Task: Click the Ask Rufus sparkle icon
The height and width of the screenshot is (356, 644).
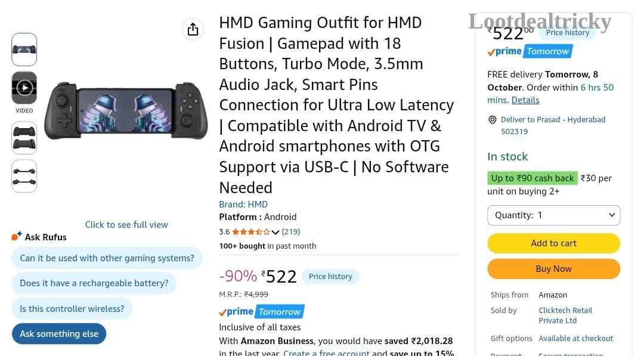Action: coord(17,236)
